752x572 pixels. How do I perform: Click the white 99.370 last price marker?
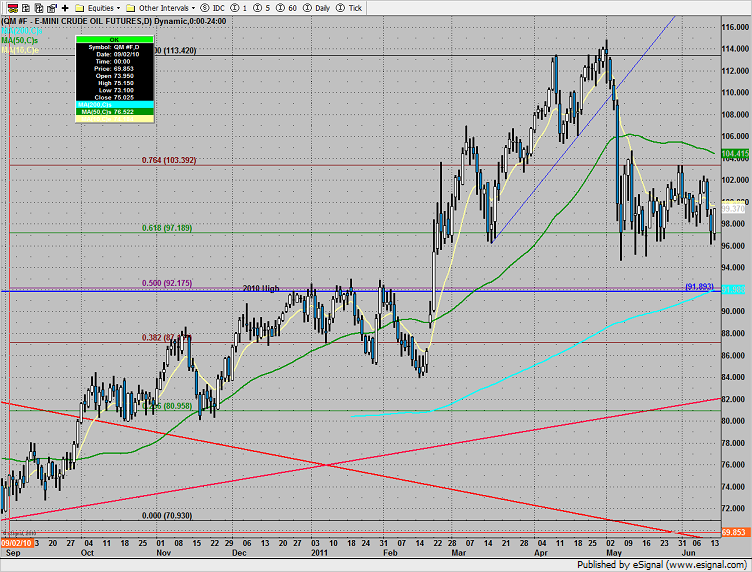coord(733,209)
